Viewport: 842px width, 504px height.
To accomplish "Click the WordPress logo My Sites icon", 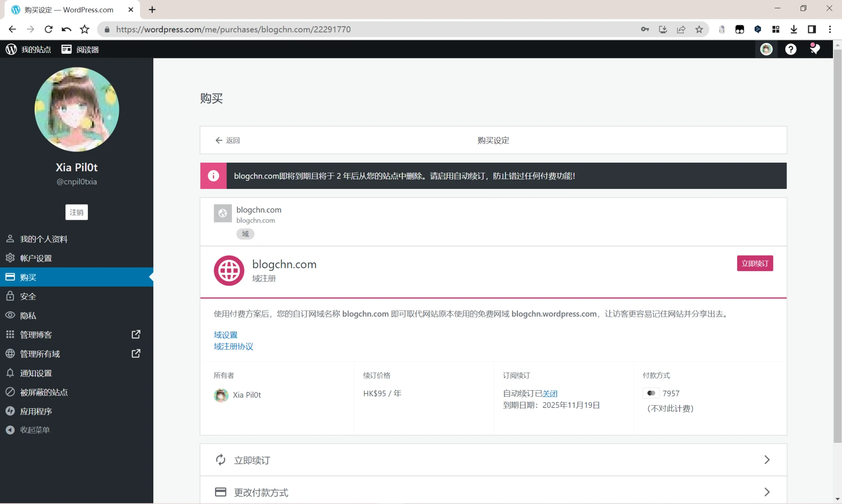I will coord(11,49).
